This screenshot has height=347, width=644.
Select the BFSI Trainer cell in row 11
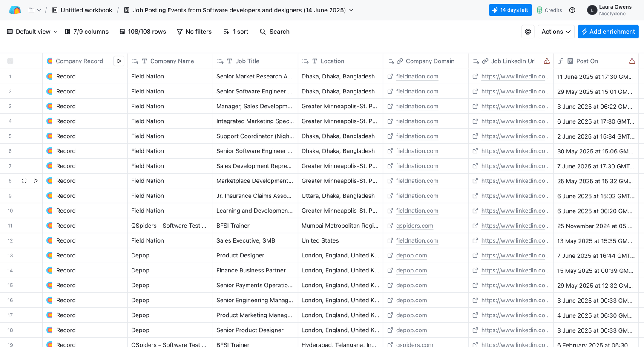point(255,226)
